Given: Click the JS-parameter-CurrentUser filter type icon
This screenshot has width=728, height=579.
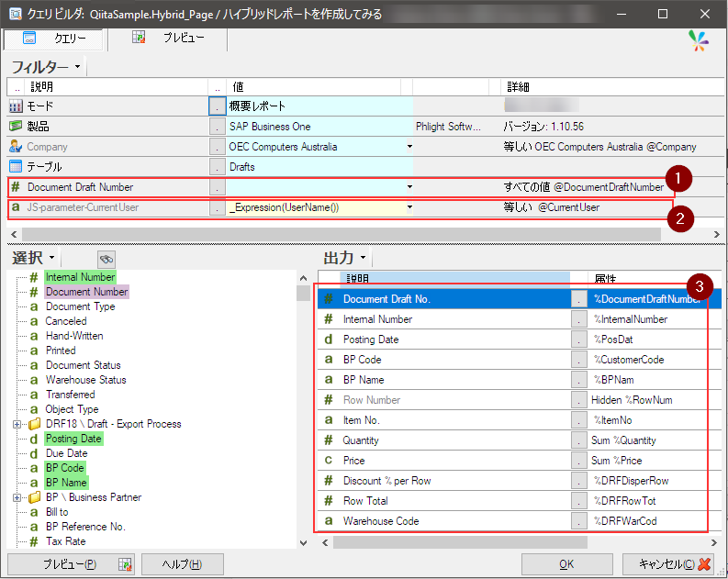Looking at the screenshot, I should pos(16,207).
